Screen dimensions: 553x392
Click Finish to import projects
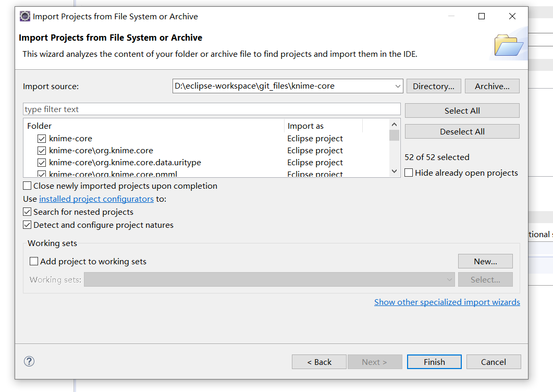pyautogui.click(x=434, y=362)
